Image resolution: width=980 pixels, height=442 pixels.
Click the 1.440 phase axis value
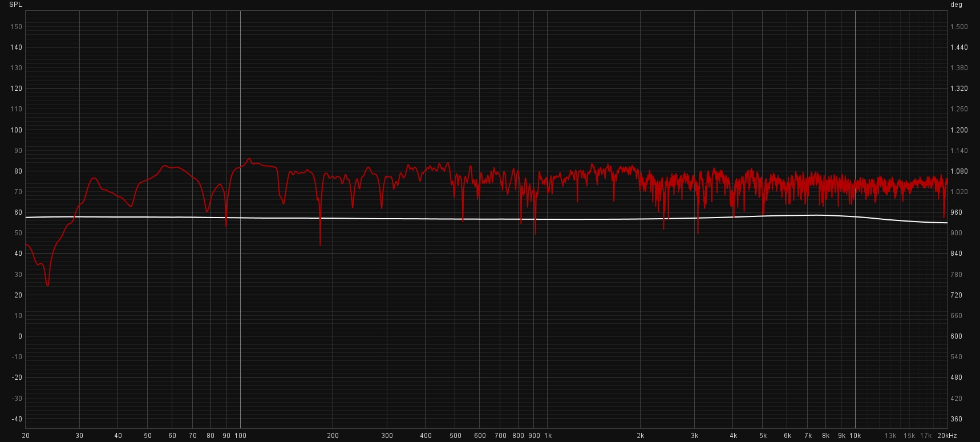click(x=959, y=47)
